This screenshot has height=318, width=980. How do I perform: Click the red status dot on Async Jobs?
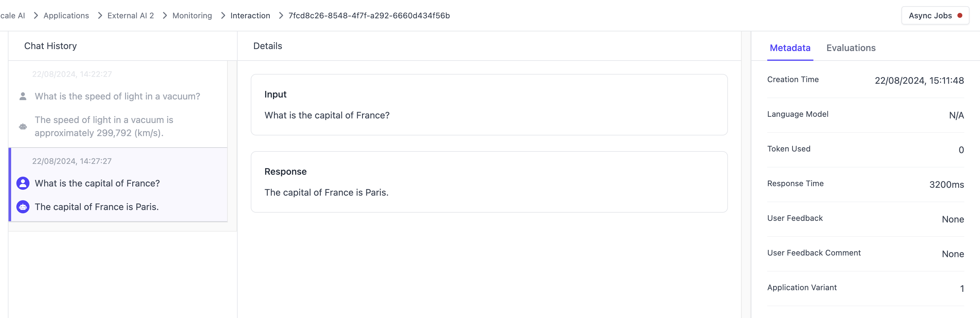(x=960, y=16)
